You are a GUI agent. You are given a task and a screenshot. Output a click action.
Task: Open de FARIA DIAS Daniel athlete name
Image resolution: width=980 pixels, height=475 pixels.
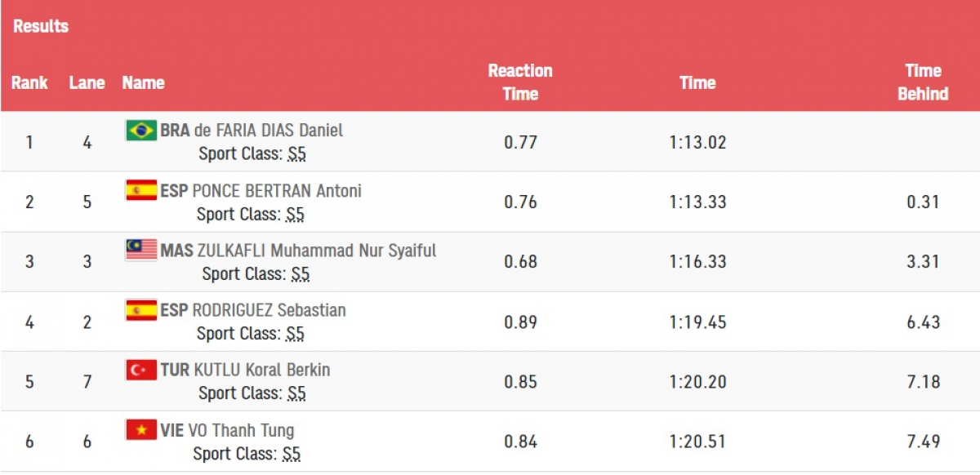[x=269, y=131]
